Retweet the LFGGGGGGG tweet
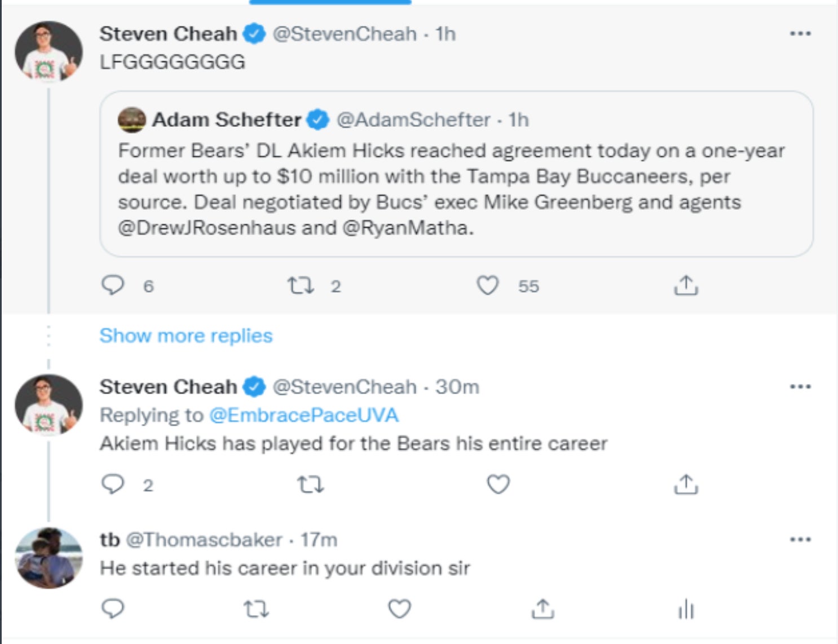 tap(301, 285)
